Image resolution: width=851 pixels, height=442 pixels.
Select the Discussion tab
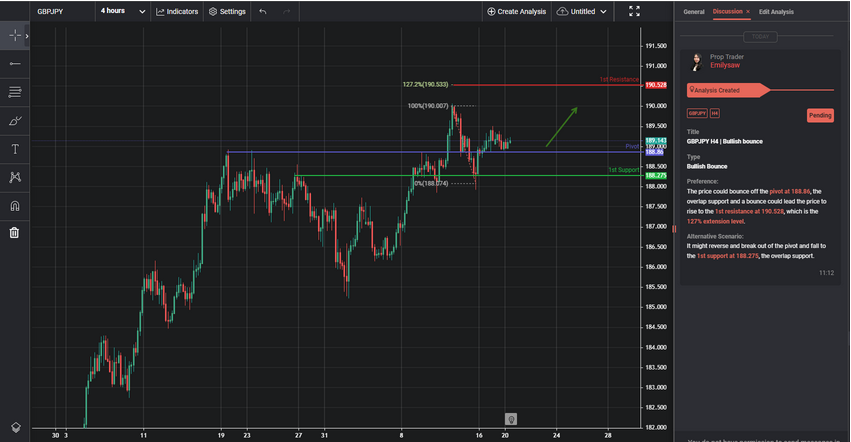point(727,11)
